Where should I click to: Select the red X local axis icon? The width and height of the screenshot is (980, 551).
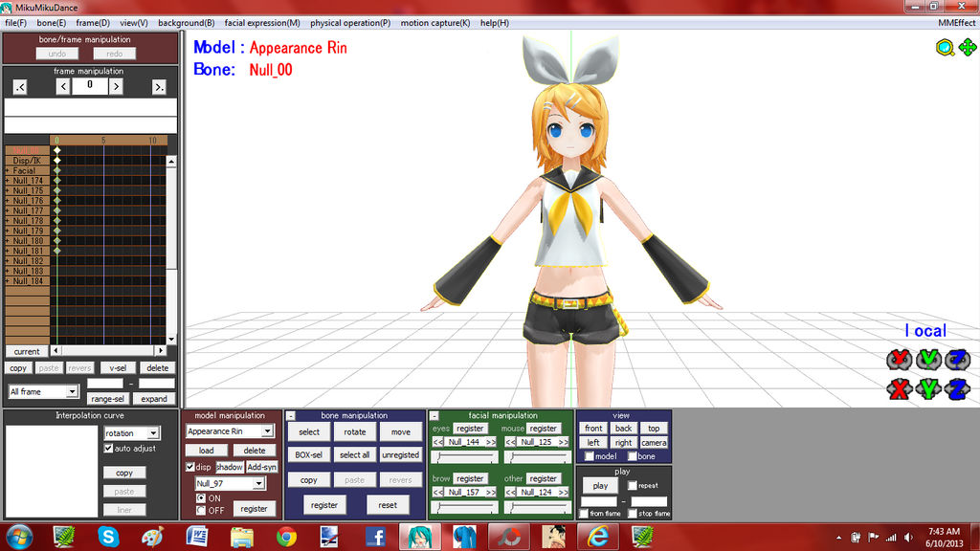pyautogui.click(x=899, y=359)
